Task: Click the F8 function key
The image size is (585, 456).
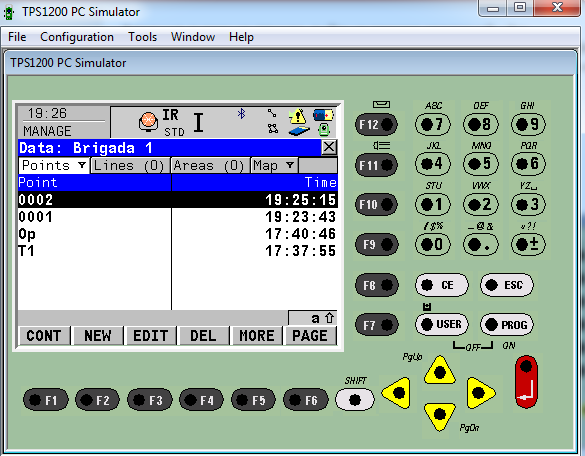Action: coord(376,285)
